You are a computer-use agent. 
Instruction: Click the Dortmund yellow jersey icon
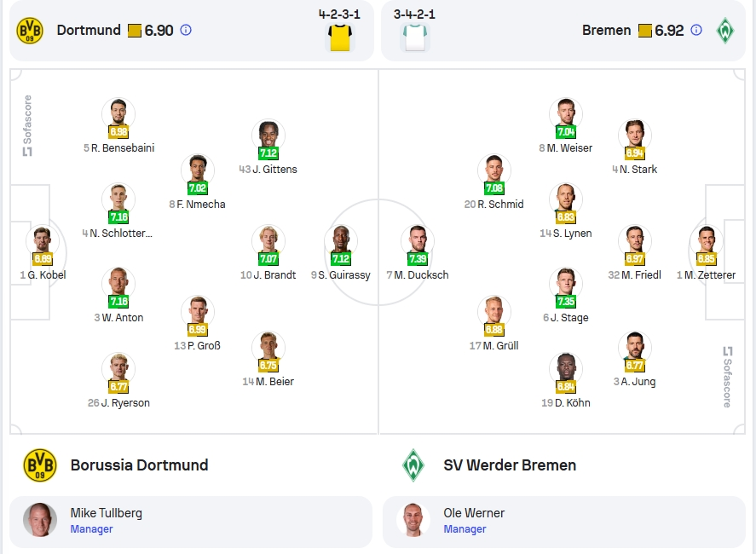340,38
